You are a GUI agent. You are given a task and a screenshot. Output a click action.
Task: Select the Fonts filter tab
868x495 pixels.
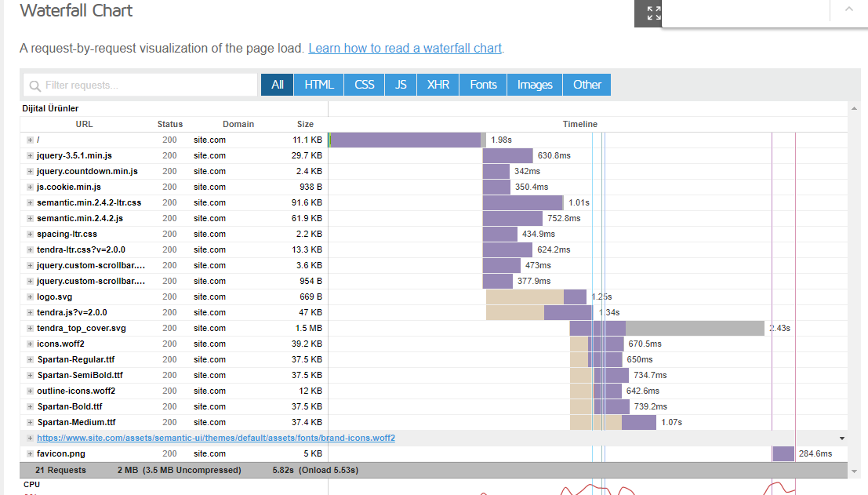point(483,85)
